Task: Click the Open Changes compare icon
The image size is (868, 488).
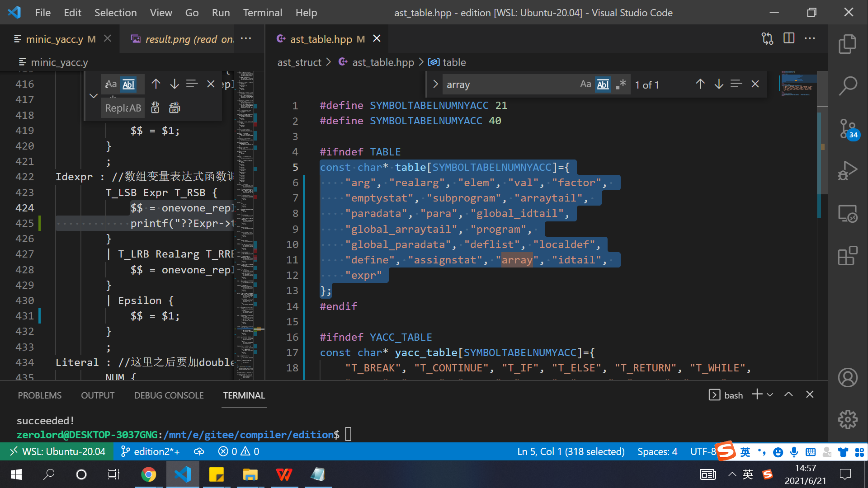Action: point(767,38)
